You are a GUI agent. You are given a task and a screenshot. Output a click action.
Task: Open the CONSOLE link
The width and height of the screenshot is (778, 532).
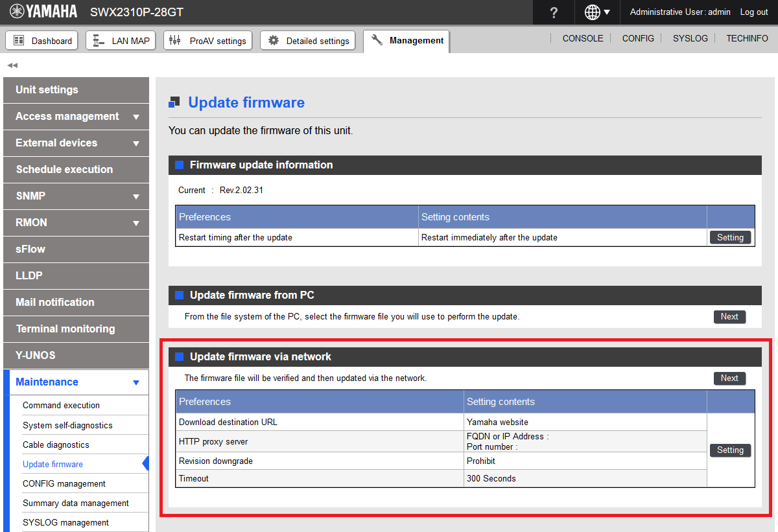(582, 39)
